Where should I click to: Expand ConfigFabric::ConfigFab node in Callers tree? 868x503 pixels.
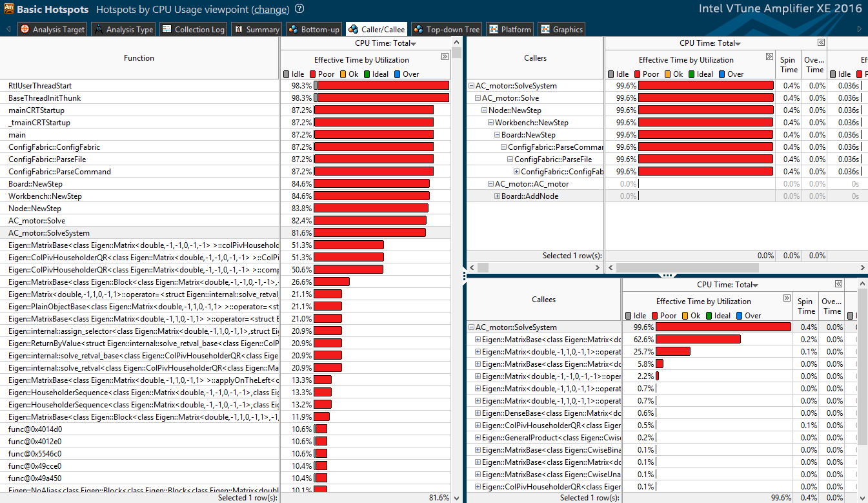pos(516,172)
